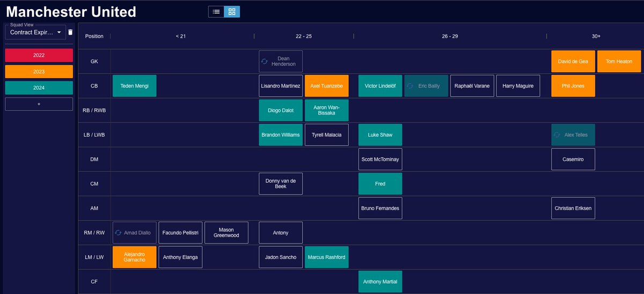This screenshot has height=294, width=644.
Task: Click loan icon on Alex Telles card
Action: tap(557, 135)
